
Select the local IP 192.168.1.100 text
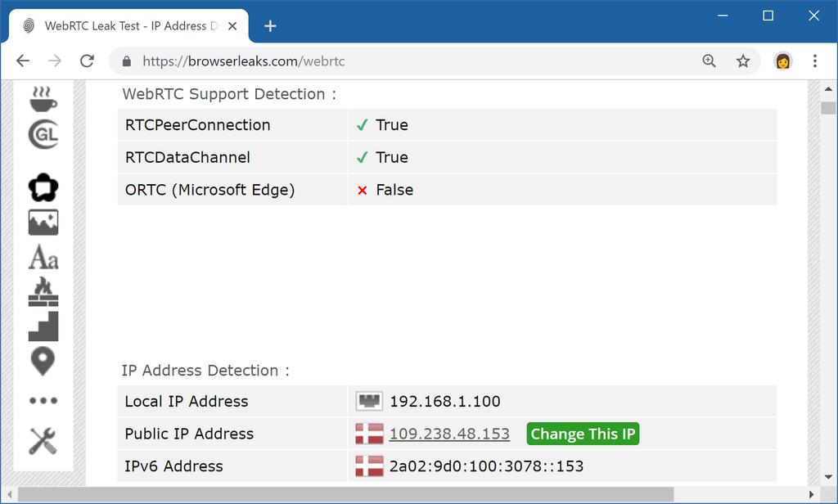445,402
